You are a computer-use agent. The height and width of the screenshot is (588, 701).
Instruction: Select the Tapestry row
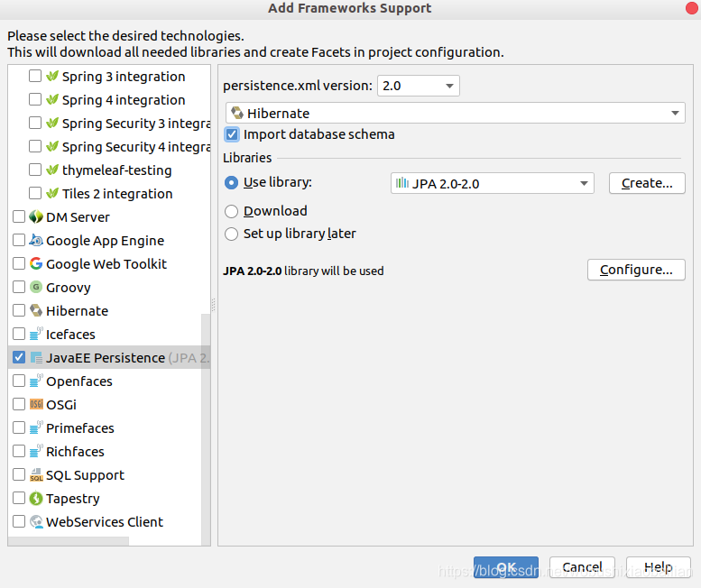pyautogui.click(x=109, y=498)
